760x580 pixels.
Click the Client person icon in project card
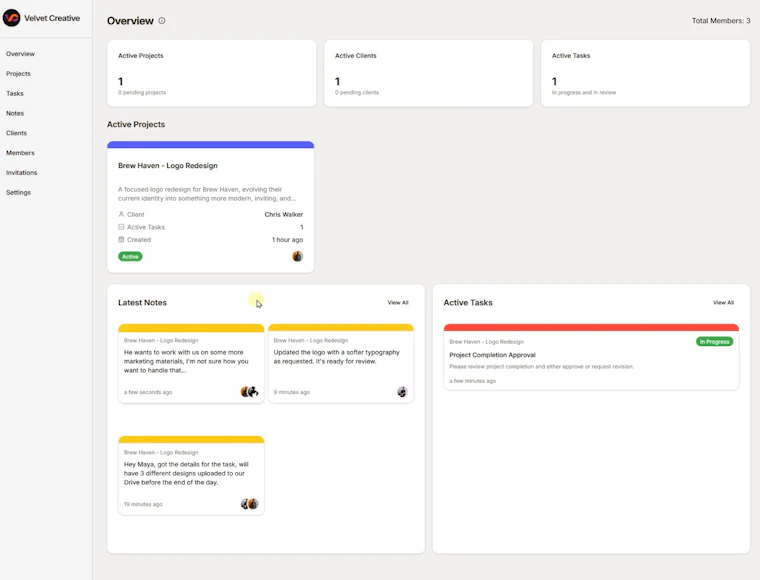point(121,214)
